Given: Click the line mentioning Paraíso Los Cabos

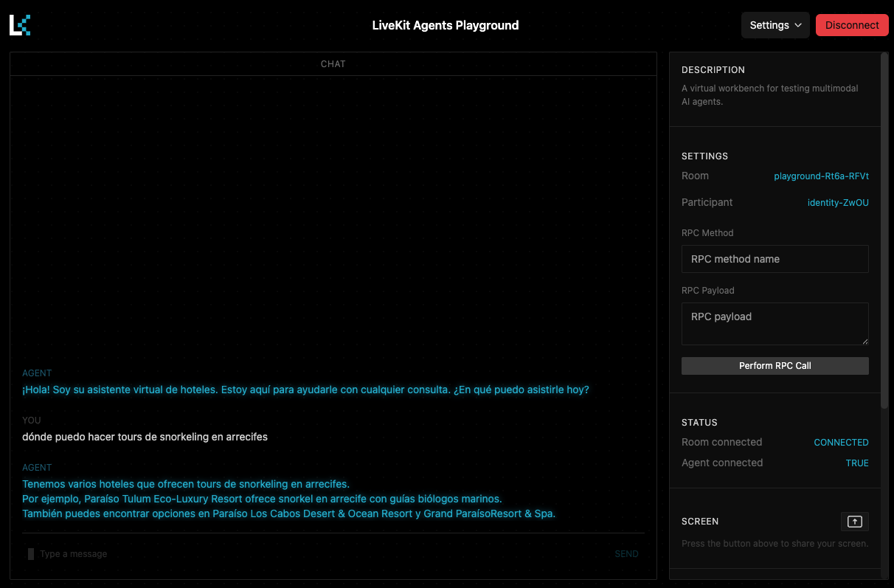Looking at the screenshot, I should point(288,513).
